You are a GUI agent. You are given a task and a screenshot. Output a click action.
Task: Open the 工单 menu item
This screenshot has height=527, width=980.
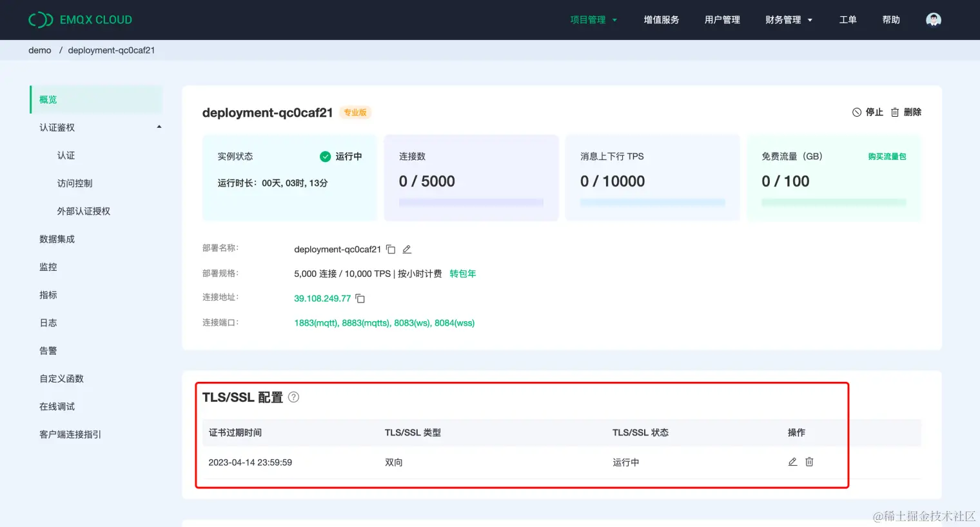pyautogui.click(x=848, y=19)
